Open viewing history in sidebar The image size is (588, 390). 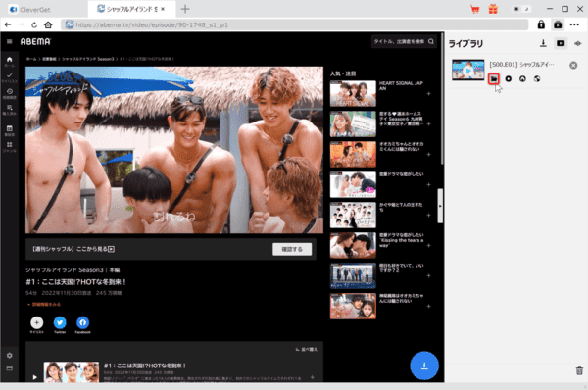coord(10,93)
